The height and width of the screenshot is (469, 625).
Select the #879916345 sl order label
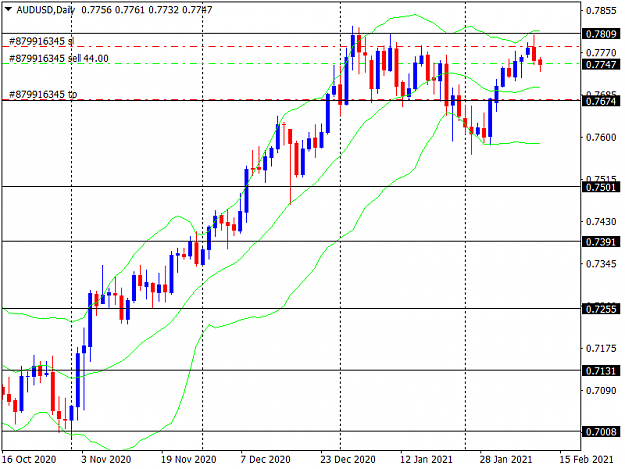[x=41, y=41]
